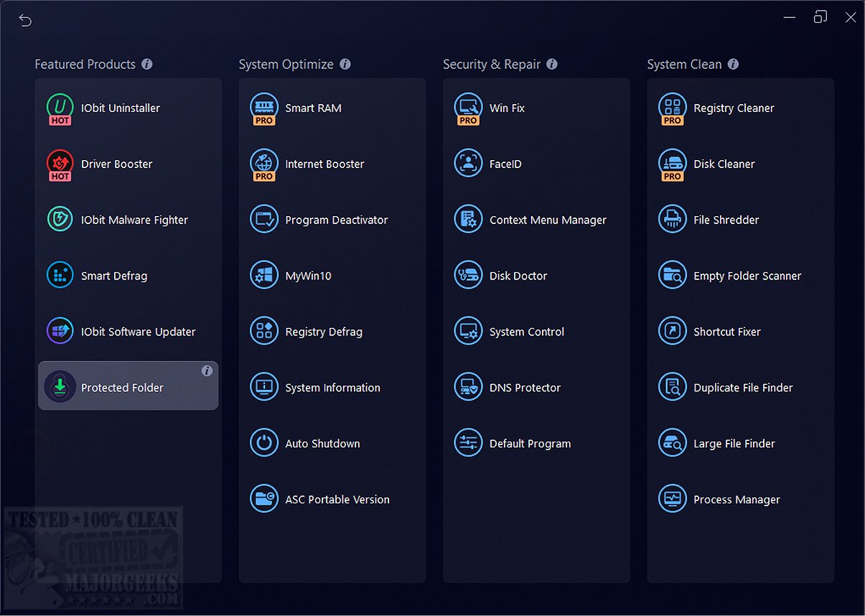Open the Duplicate File Finder label
The width and height of the screenshot is (865, 616).
coord(743,388)
